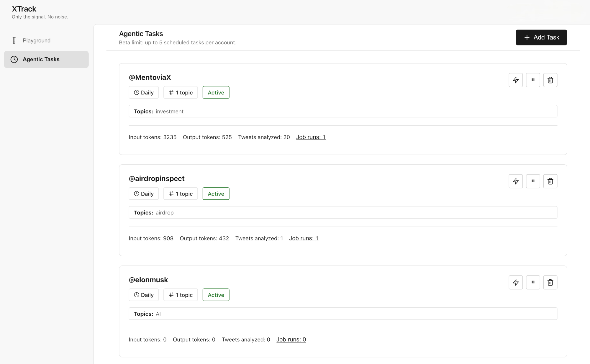View Job runs for @airdropinspect
590x364 pixels.
tap(304, 238)
